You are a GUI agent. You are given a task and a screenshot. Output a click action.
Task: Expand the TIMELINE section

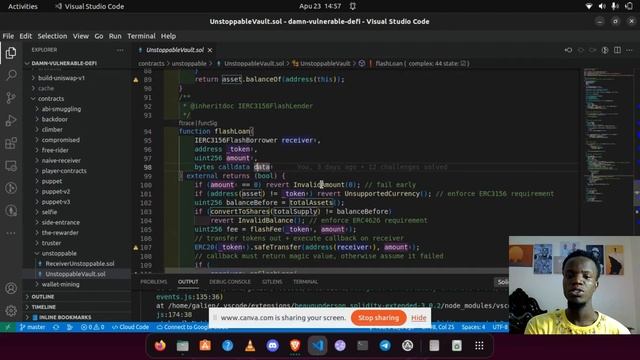coord(43,307)
